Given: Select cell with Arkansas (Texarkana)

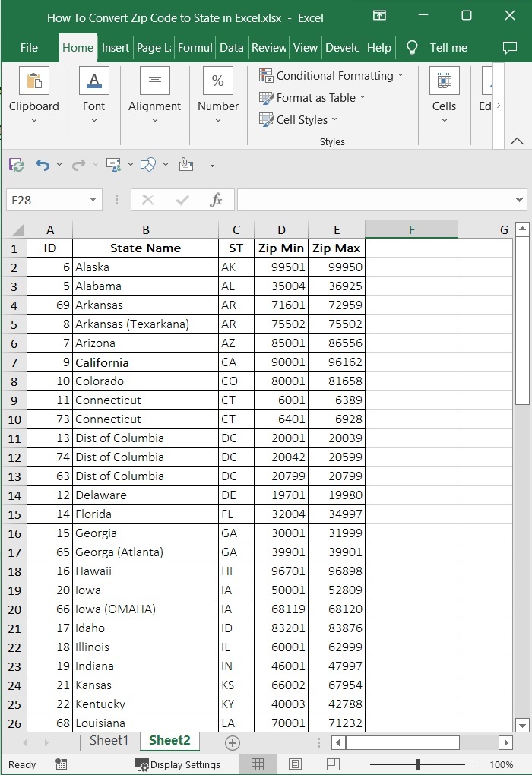Looking at the screenshot, I should [145, 324].
